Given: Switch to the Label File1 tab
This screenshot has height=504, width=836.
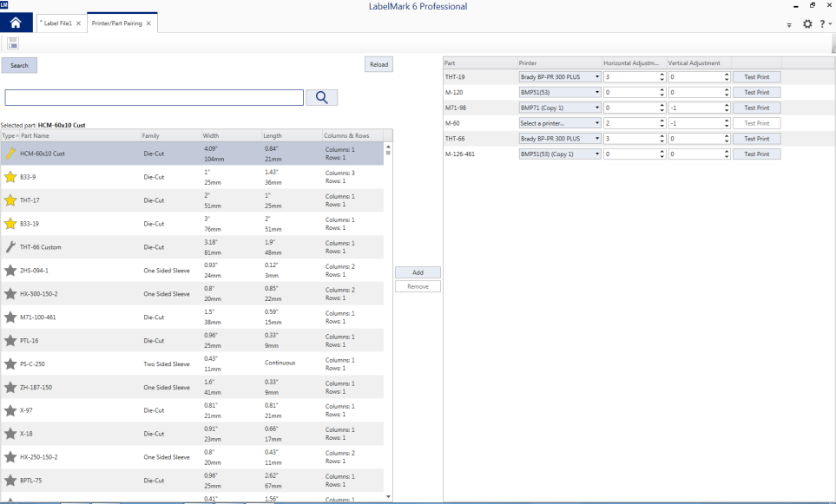Looking at the screenshot, I should point(57,23).
